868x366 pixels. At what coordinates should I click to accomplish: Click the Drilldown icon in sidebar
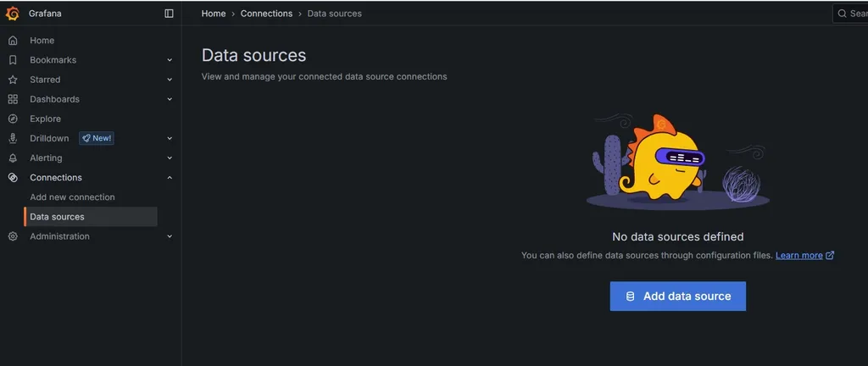click(x=13, y=138)
